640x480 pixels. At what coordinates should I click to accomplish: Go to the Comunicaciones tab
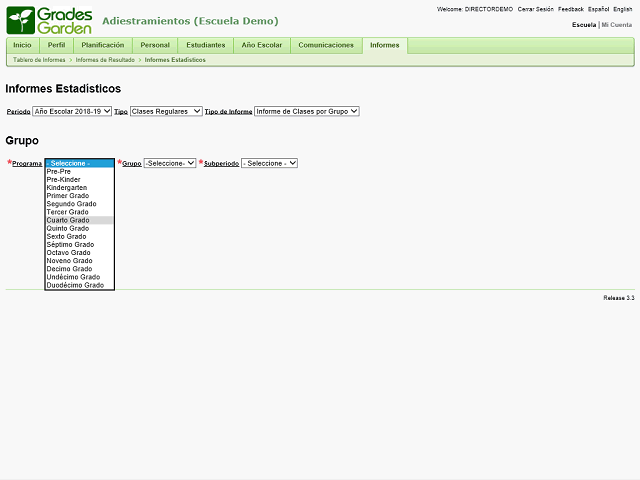[x=326, y=45]
